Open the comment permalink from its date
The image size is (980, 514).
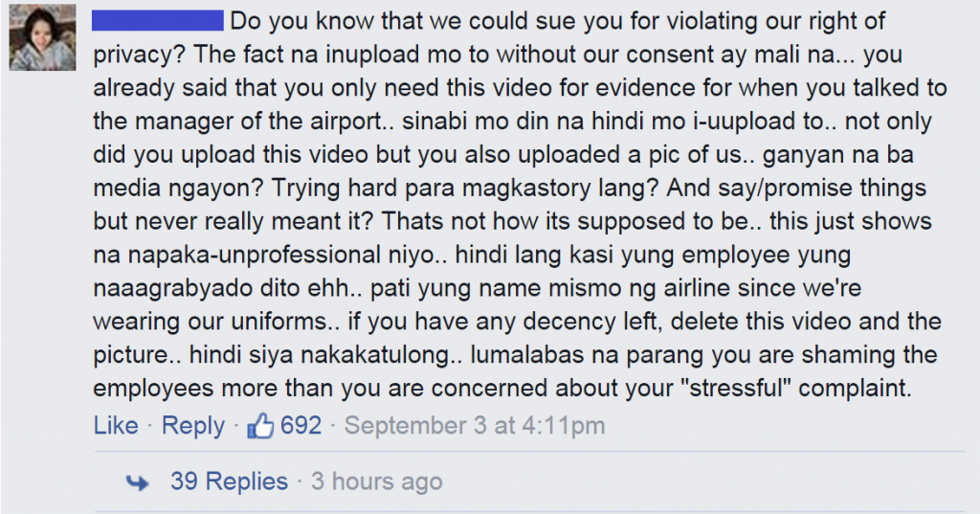[475, 426]
